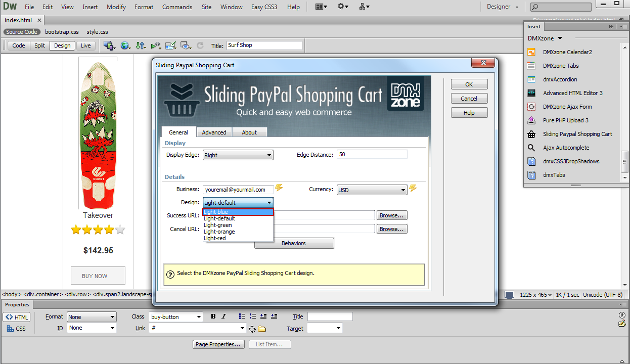The height and width of the screenshot is (364, 630).
Task: Open Properties panel help icon
Action: [622, 315]
